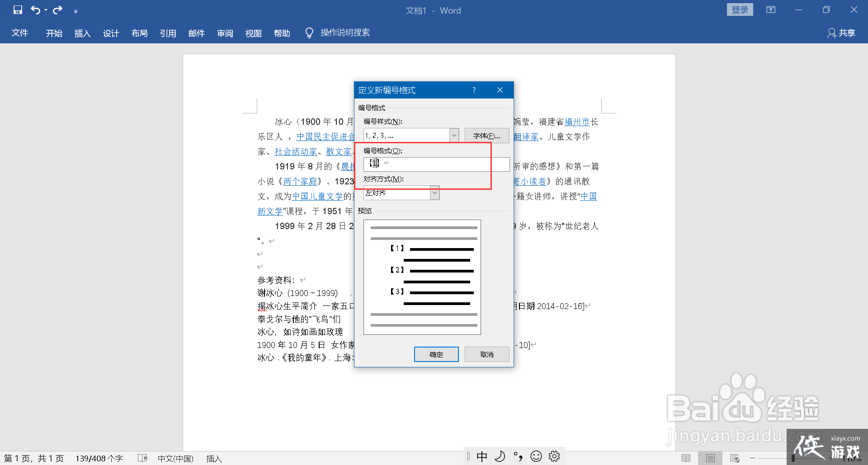The image size is (868, 465).
Task: Click the 参考资料 heading text
Action: 276,280
